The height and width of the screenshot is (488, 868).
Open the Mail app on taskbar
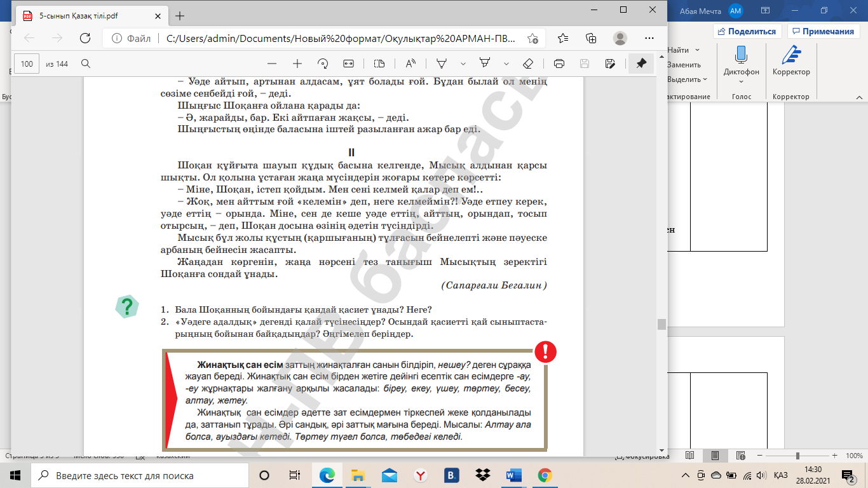(390, 475)
